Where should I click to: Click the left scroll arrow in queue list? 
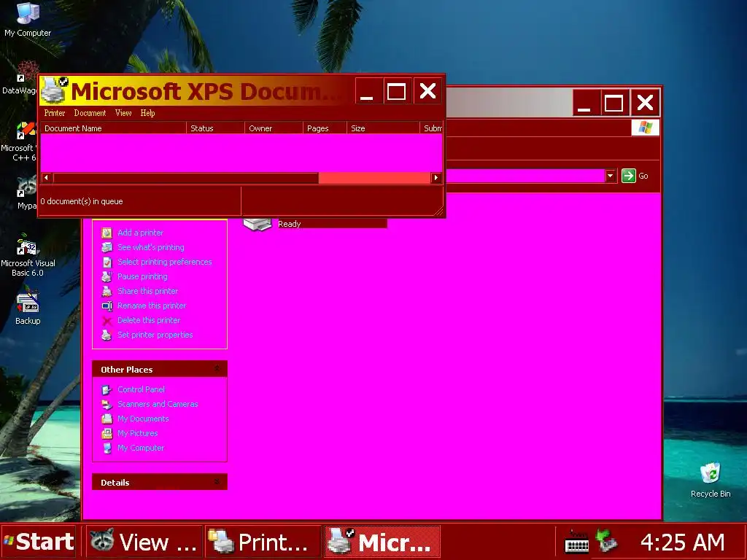pyautogui.click(x=46, y=178)
